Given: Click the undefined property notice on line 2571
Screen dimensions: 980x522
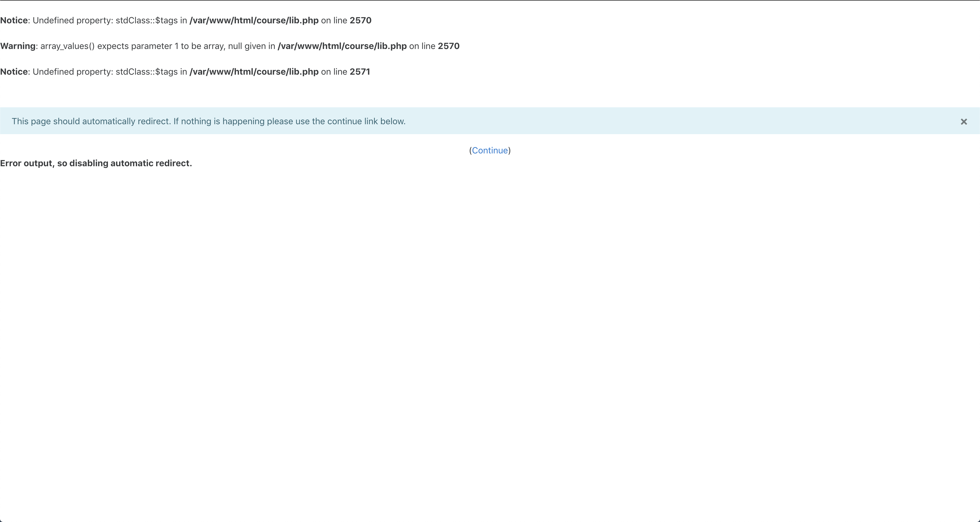Looking at the screenshot, I should click(x=185, y=72).
